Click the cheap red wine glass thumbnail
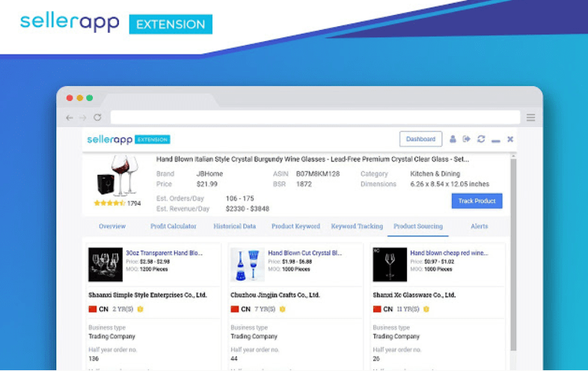The height and width of the screenshot is (371, 588). point(390,265)
